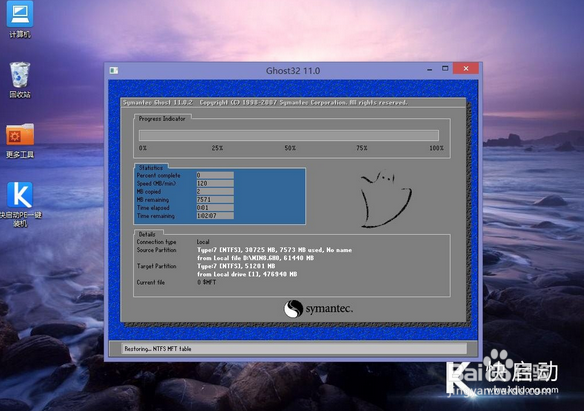Click the 'Target Partition' label
This screenshot has height=411, width=584.
(156, 266)
